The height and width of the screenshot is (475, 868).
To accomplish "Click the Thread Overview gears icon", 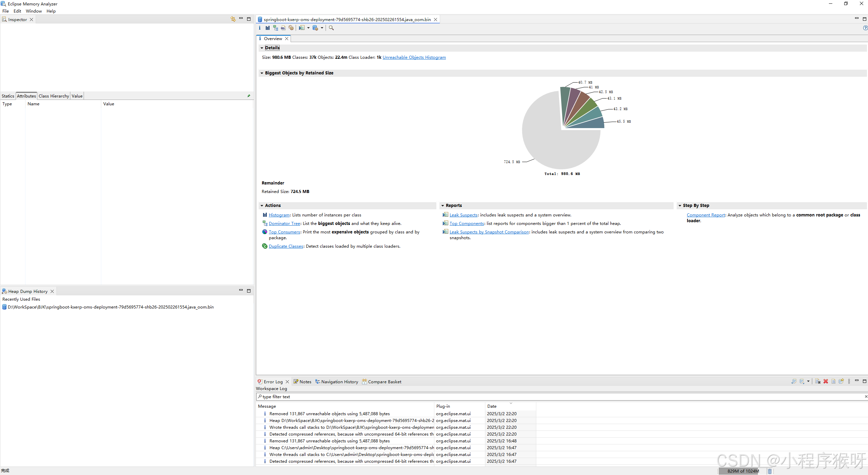I will pyautogui.click(x=291, y=28).
